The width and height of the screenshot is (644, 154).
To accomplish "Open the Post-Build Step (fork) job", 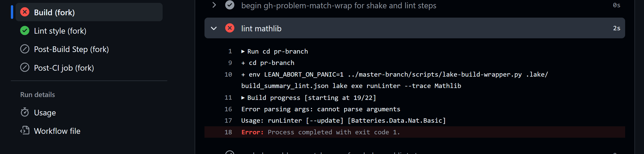I will [x=71, y=49].
